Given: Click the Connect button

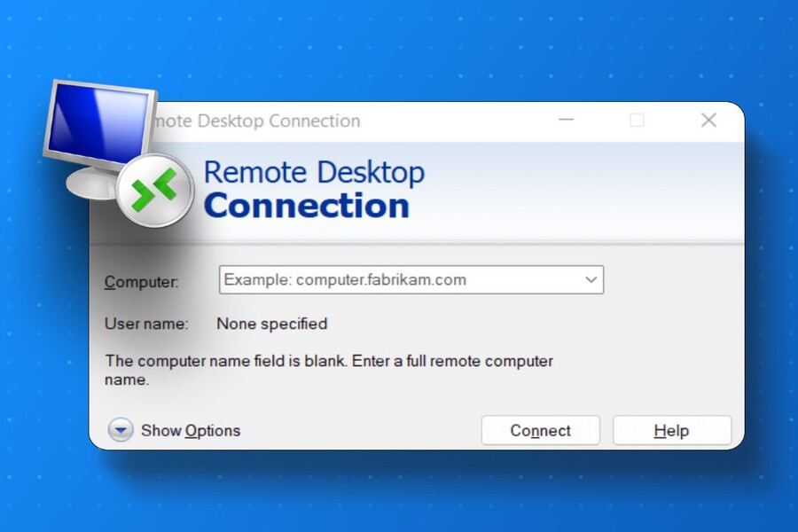Looking at the screenshot, I should coord(541,430).
